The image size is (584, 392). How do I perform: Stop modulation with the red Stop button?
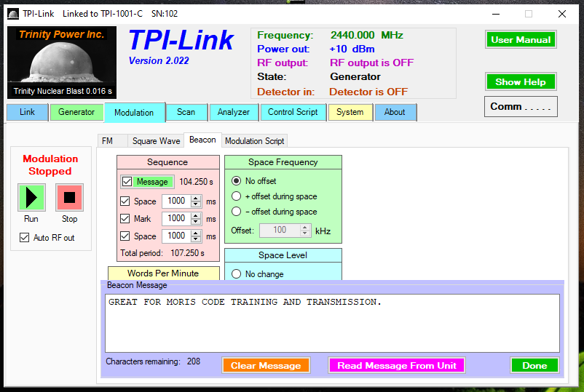pyautogui.click(x=69, y=198)
